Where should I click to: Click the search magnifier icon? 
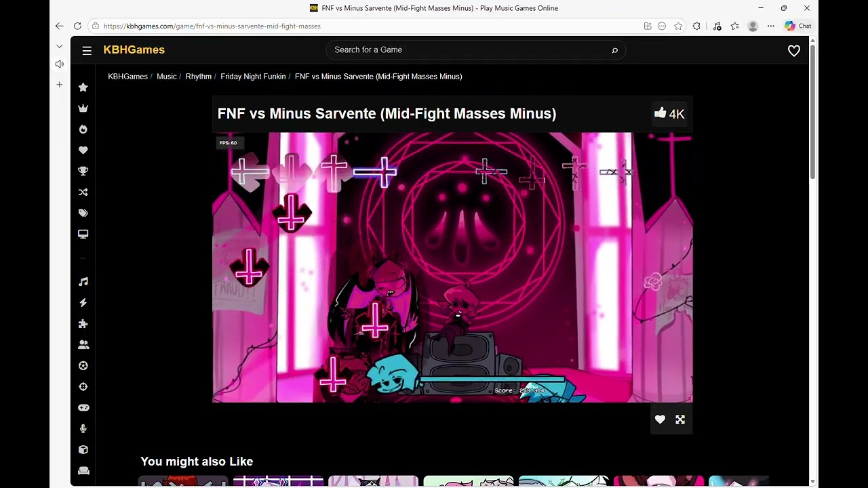[x=615, y=50]
